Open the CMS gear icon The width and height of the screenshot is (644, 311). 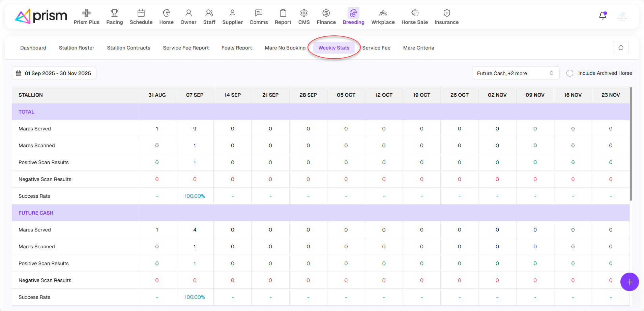pos(304,13)
